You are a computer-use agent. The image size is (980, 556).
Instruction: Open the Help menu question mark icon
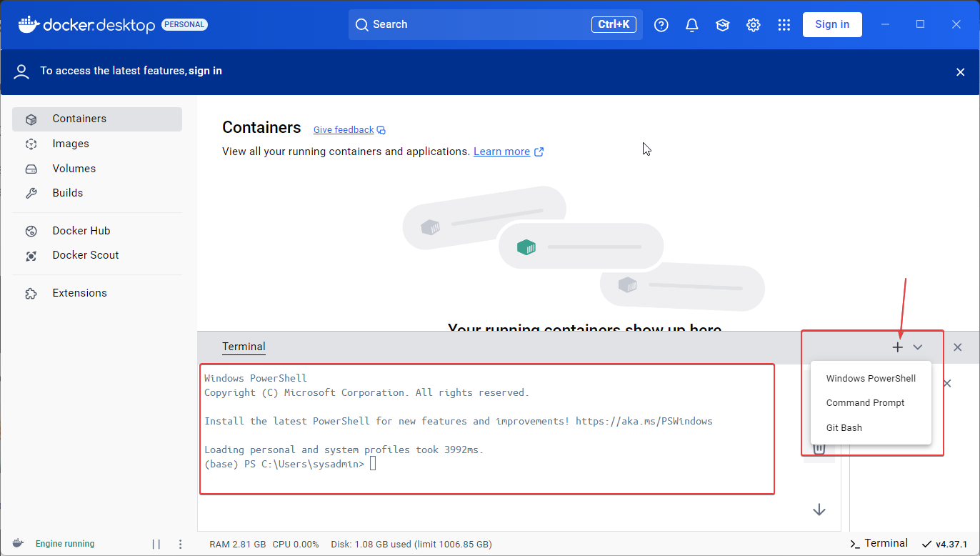[661, 25]
